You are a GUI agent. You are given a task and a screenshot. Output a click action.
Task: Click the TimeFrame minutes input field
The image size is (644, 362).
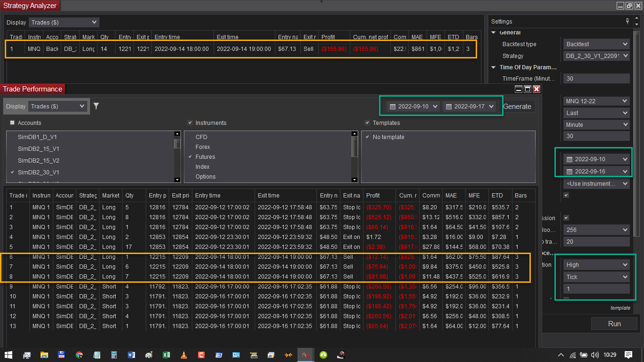[597, 79]
